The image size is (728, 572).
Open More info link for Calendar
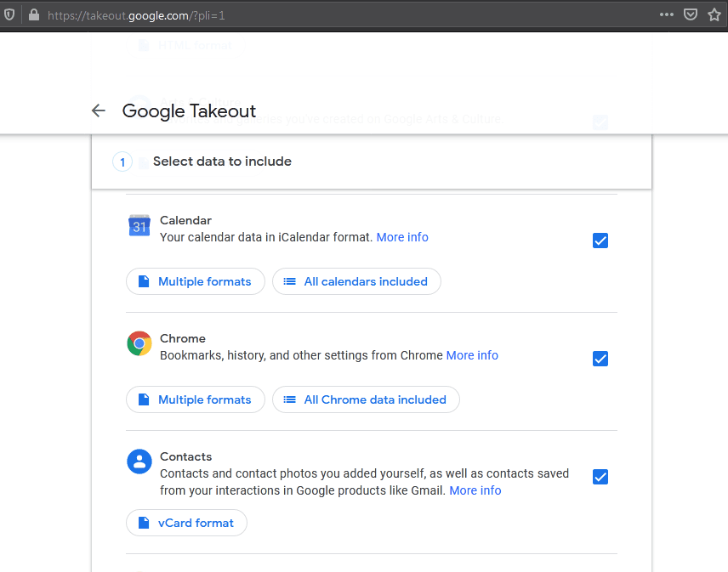pyautogui.click(x=402, y=237)
